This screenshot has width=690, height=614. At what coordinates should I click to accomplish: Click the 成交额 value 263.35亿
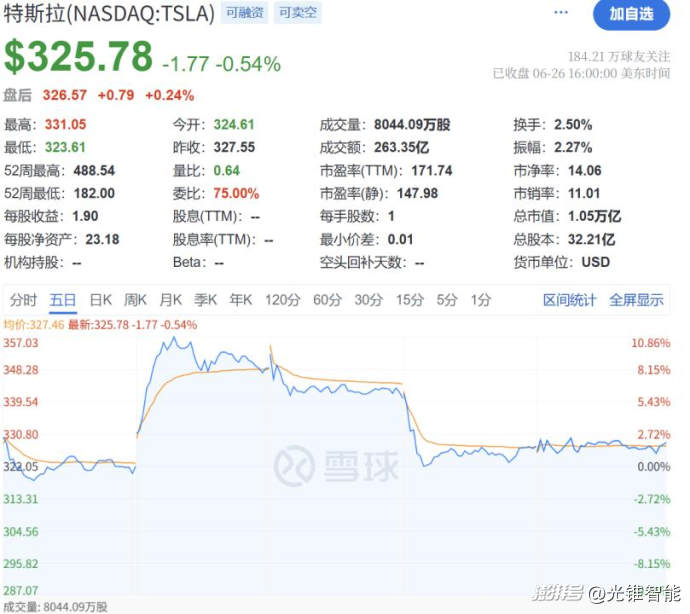pos(401,147)
